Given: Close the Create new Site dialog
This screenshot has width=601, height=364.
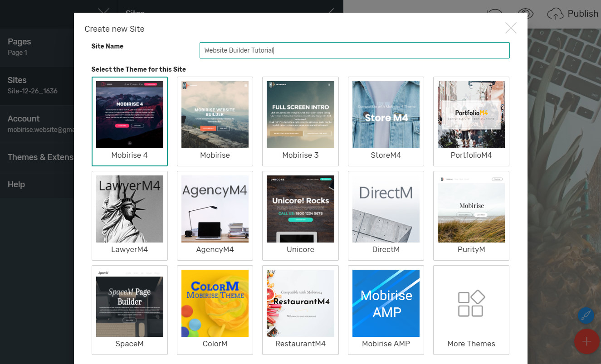Looking at the screenshot, I should (x=511, y=28).
